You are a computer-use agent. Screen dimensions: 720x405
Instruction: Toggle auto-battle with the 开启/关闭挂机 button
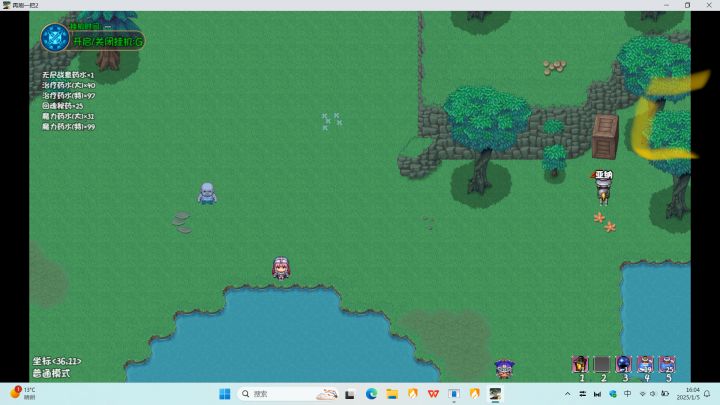coord(108,42)
